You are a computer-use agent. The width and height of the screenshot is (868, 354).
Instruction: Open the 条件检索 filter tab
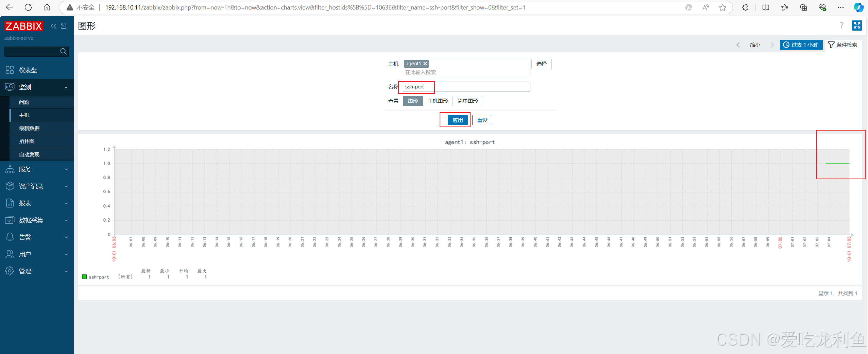[843, 45]
